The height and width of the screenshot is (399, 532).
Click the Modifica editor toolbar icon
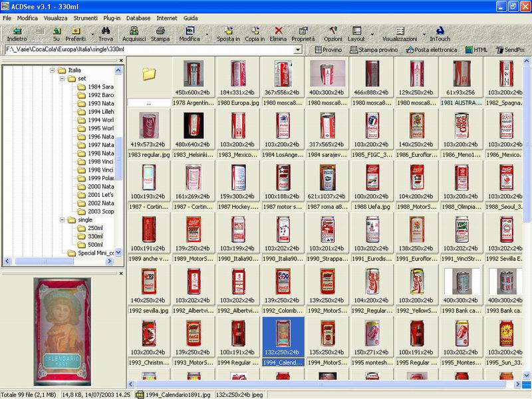pyautogui.click(x=190, y=35)
